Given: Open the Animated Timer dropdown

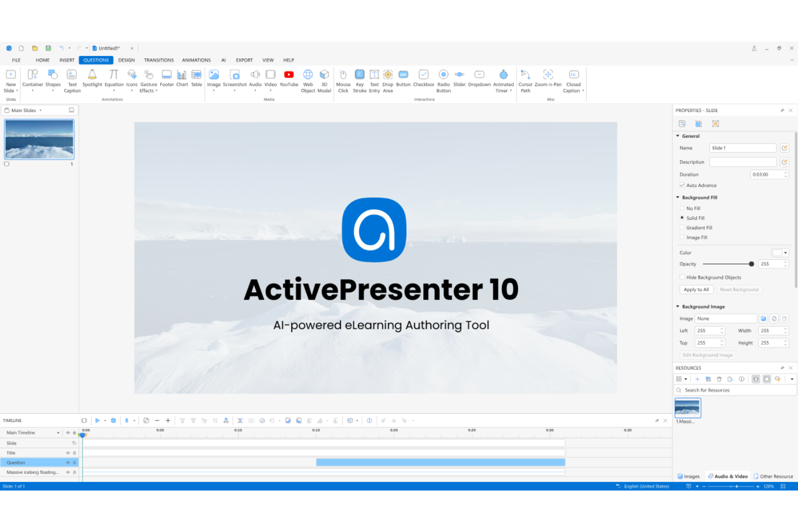Looking at the screenshot, I should 511,91.
